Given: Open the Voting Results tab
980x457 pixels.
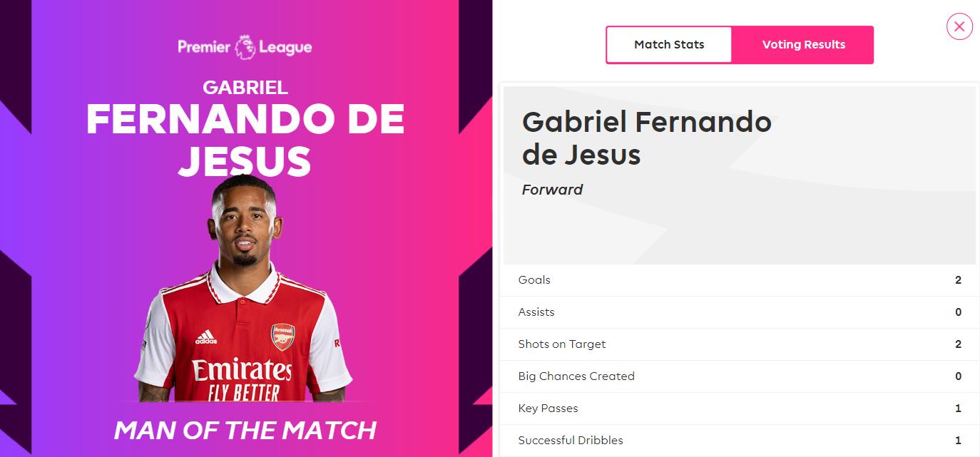Looking at the screenshot, I should click(803, 45).
